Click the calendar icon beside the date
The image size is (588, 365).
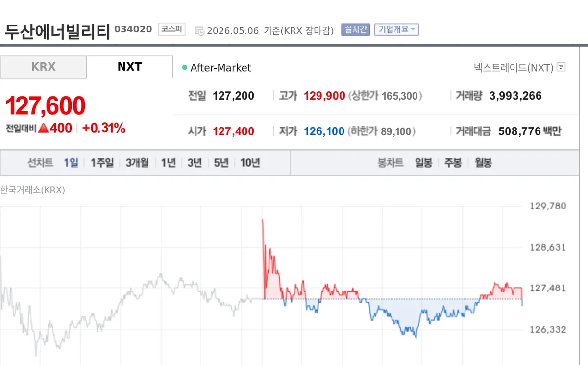pyautogui.click(x=199, y=30)
